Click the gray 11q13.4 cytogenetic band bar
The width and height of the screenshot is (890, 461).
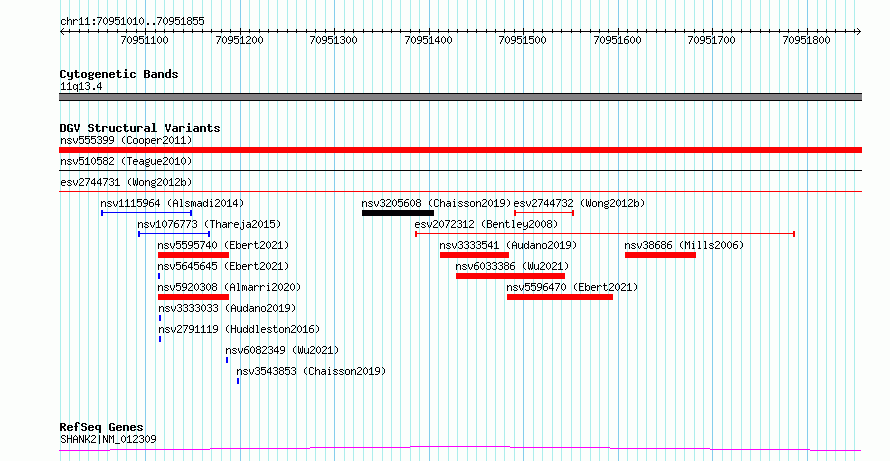[x=460, y=97]
